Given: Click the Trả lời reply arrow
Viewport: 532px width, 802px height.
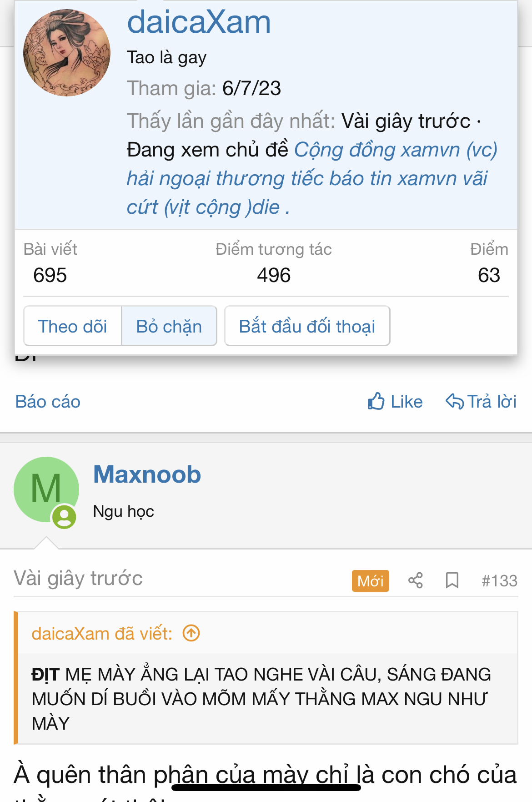Looking at the screenshot, I should [454, 402].
